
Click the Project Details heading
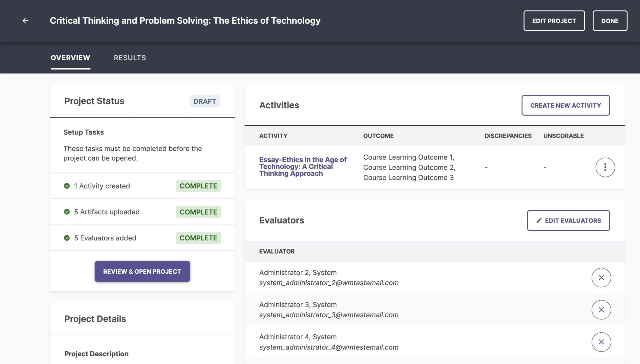click(x=95, y=319)
